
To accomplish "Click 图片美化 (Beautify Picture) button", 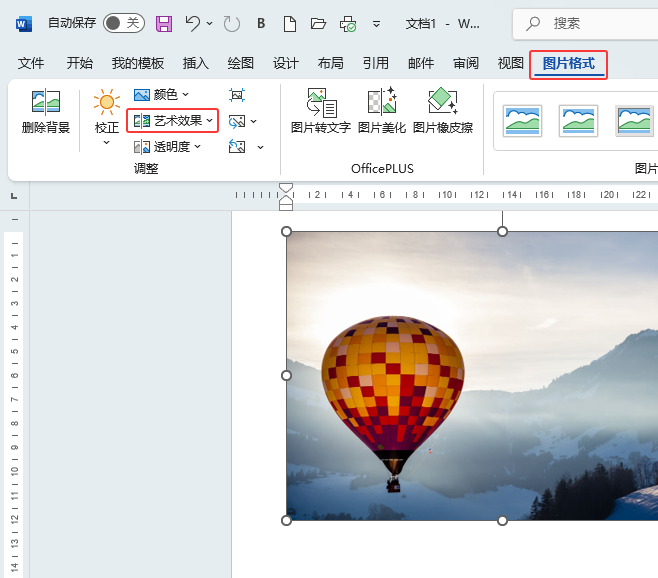I will 382,111.
